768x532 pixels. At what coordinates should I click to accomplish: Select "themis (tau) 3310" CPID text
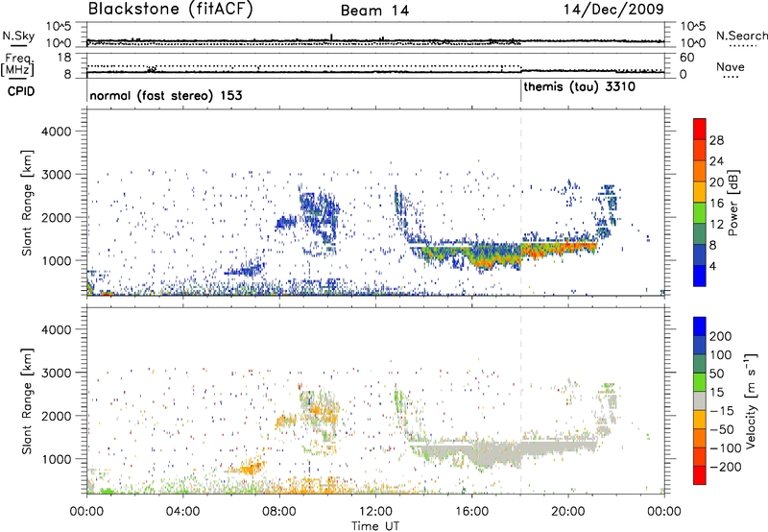(580, 87)
